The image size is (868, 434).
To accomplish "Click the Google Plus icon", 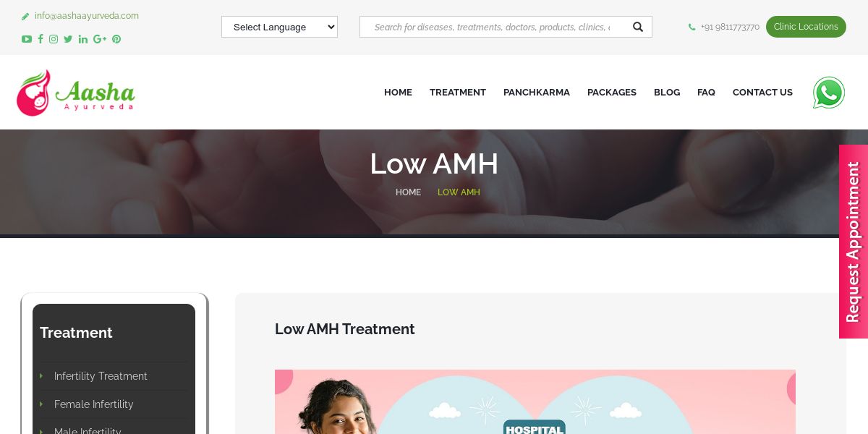I will pos(100,39).
